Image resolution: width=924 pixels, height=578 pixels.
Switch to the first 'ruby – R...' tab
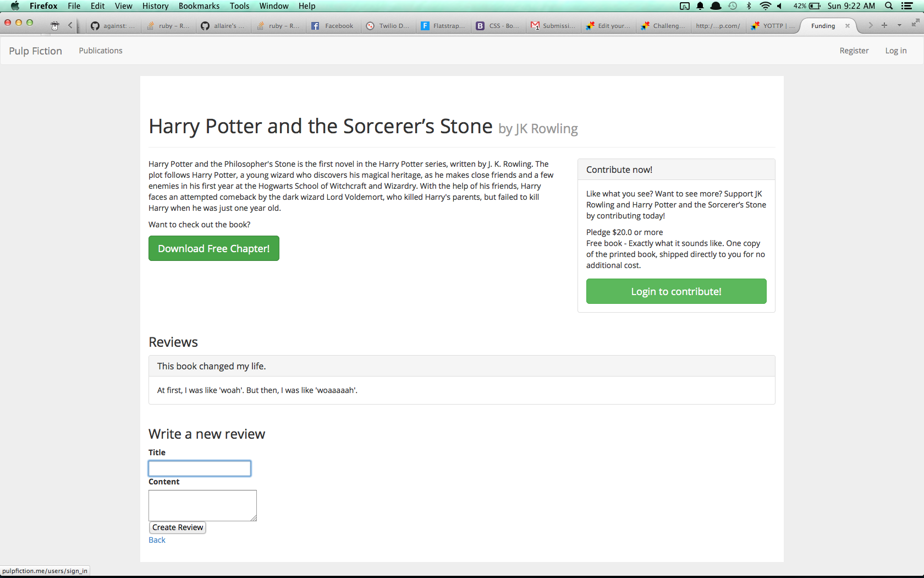click(168, 26)
